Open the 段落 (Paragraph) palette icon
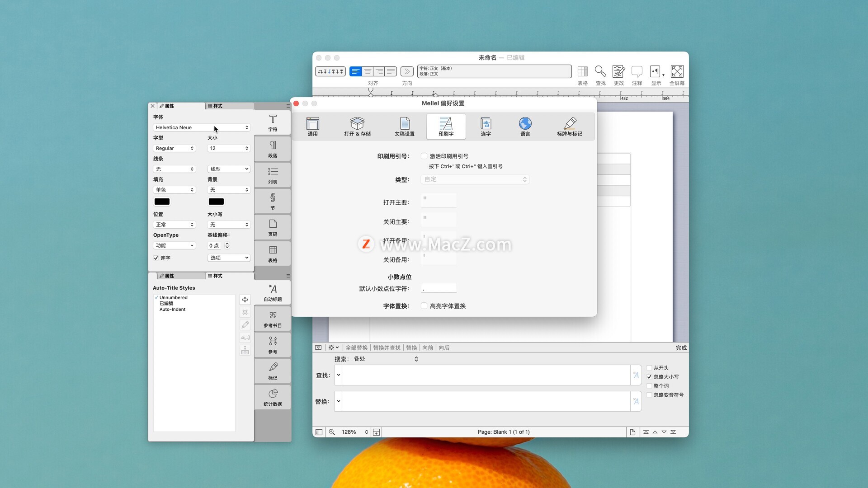The width and height of the screenshot is (868, 488). 273,149
